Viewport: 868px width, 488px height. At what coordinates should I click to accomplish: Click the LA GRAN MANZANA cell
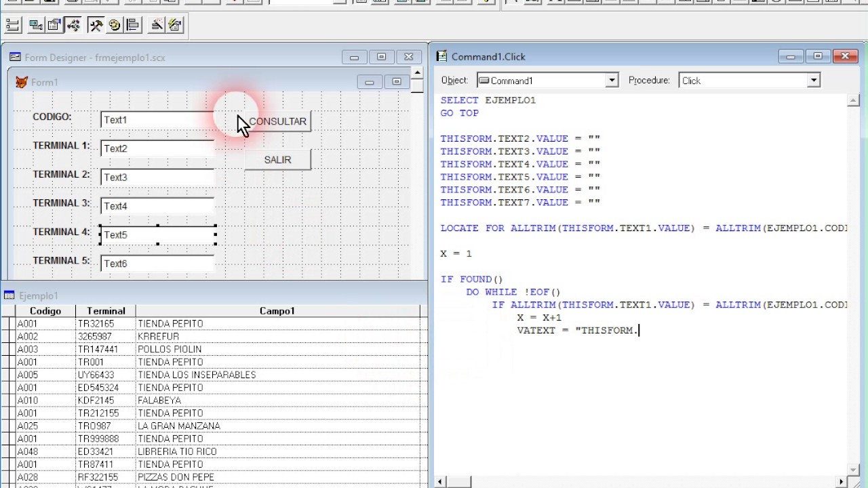pos(277,426)
